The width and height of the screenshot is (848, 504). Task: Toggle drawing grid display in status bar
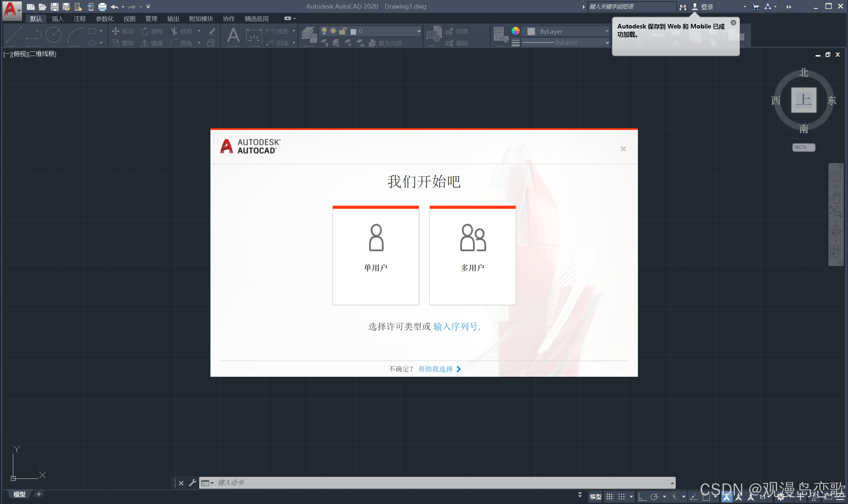coord(610,497)
